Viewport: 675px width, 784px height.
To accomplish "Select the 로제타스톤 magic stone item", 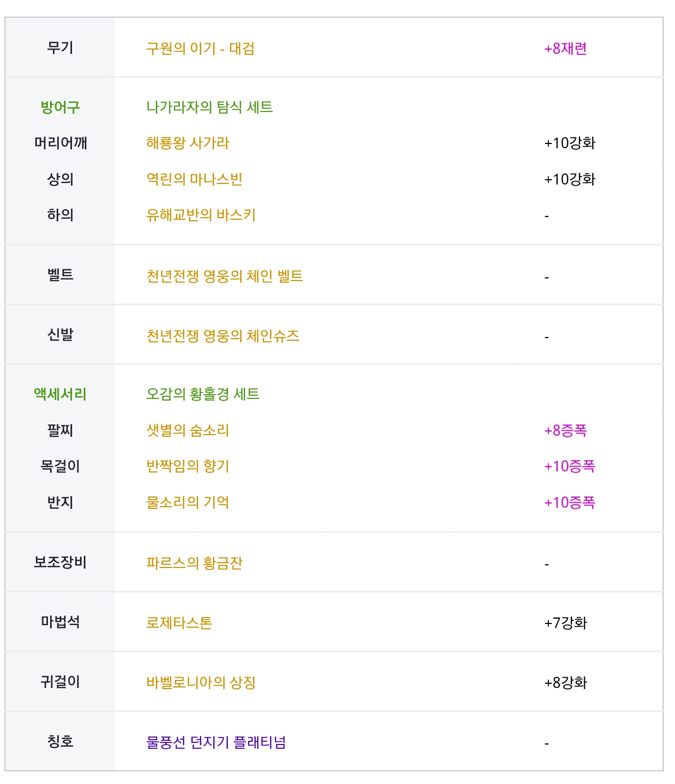I will [x=179, y=622].
